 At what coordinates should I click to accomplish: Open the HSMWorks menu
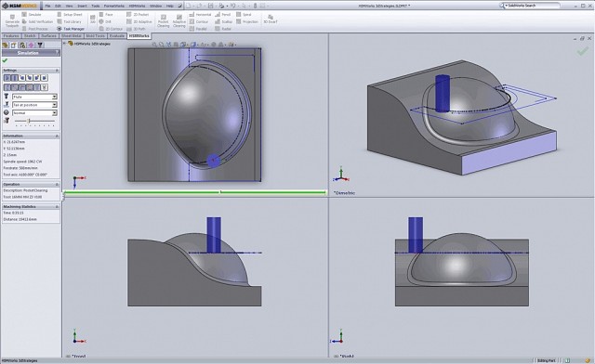click(137, 6)
